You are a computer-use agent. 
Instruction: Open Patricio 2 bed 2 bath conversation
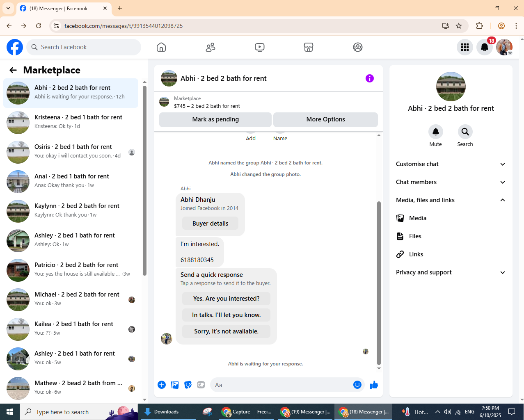coord(71,270)
